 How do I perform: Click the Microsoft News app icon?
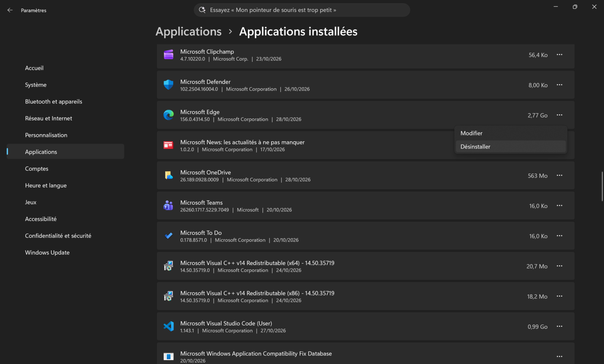coord(168,145)
